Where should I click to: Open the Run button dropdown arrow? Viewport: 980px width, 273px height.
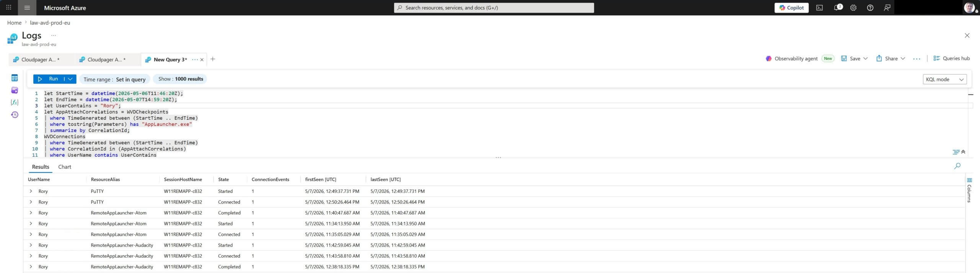pos(70,79)
